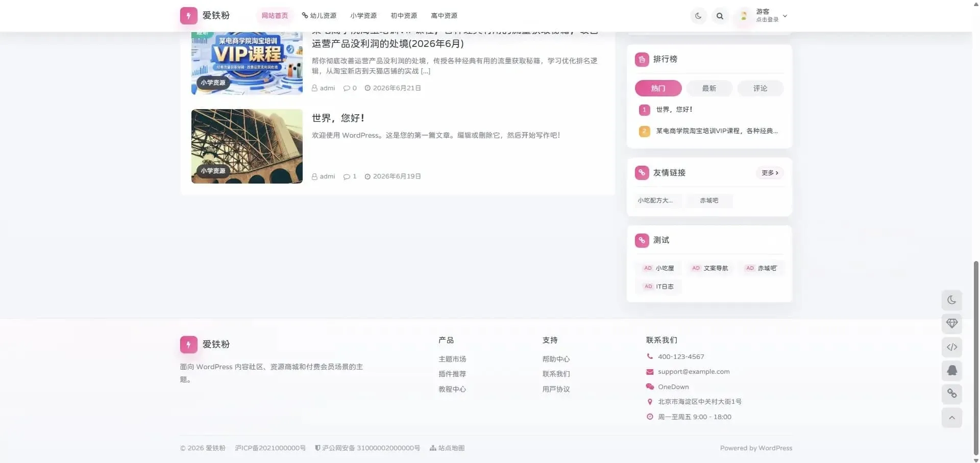Click footer 爱铁粉 logo icon

(x=188, y=345)
